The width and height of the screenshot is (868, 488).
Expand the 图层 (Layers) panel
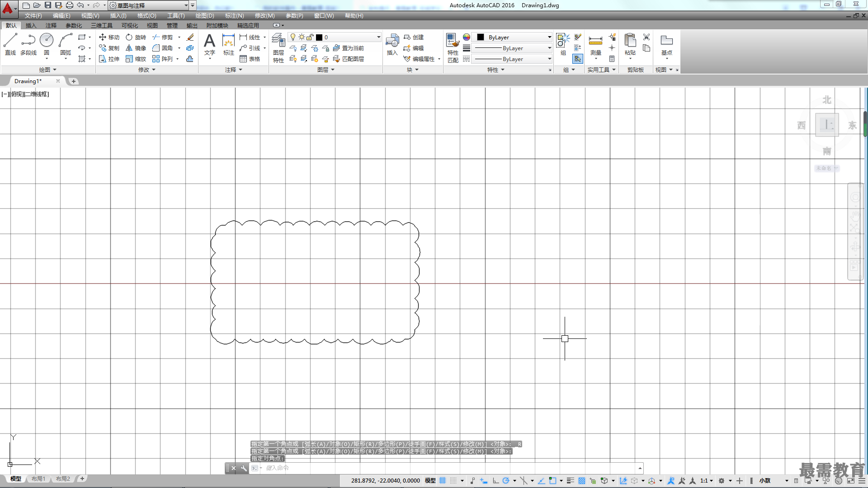tap(325, 70)
